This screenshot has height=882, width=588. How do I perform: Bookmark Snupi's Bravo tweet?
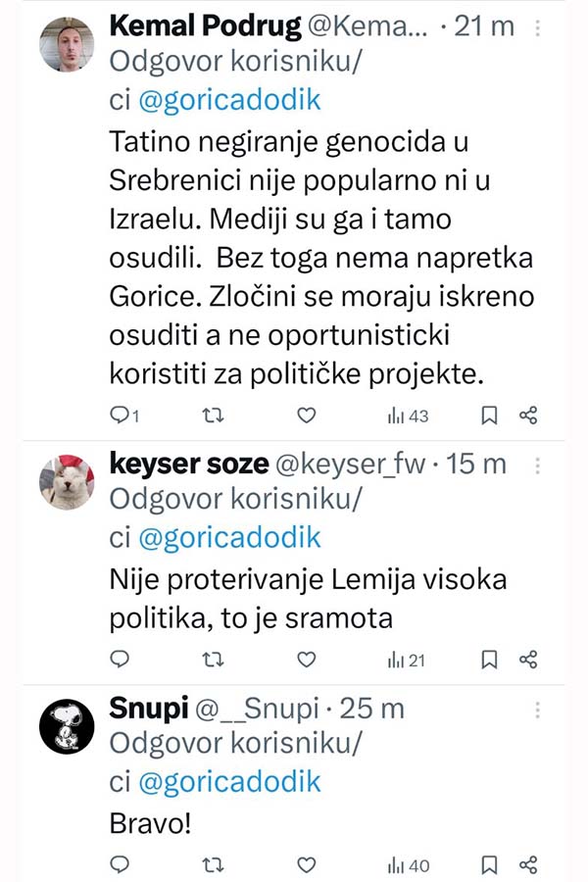click(x=490, y=864)
